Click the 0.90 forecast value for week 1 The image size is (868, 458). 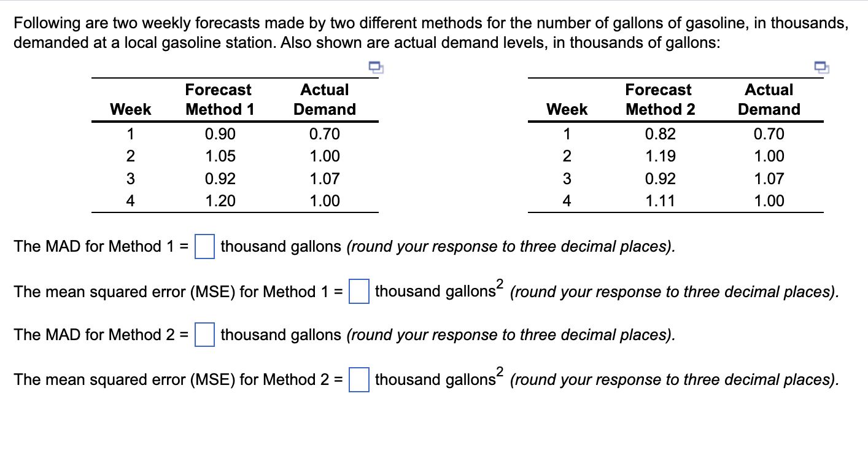(x=220, y=134)
